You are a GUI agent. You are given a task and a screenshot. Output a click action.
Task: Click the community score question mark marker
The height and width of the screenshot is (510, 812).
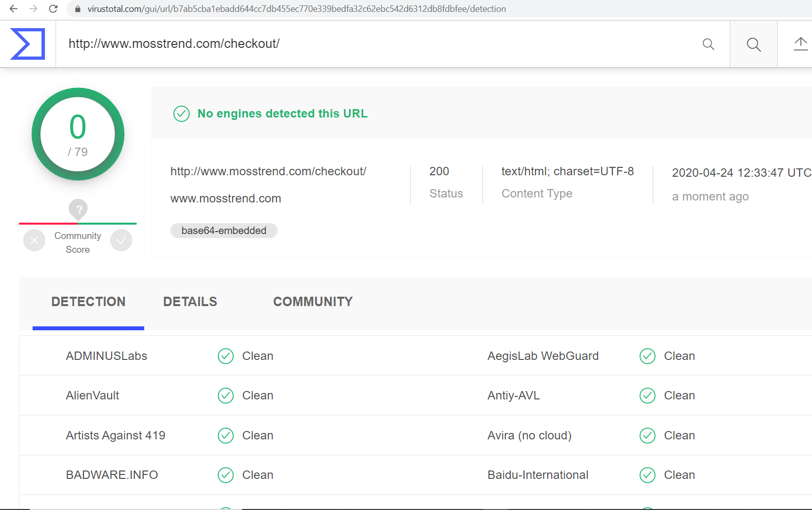pos(78,209)
